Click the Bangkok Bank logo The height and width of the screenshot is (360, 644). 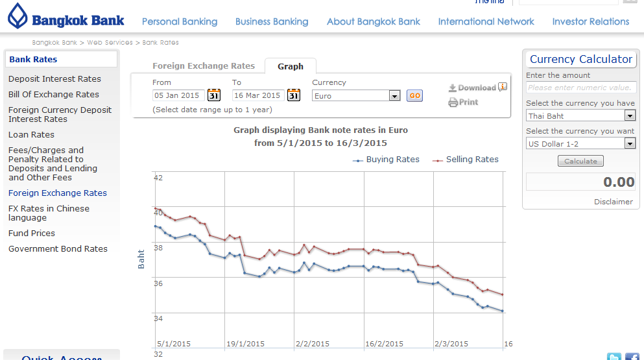click(x=66, y=18)
